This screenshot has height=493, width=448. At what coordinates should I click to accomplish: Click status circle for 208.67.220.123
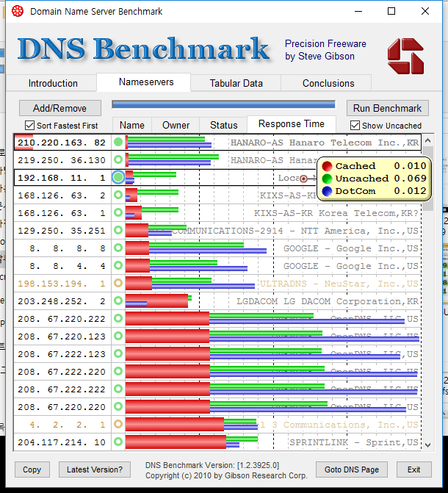coord(118,336)
